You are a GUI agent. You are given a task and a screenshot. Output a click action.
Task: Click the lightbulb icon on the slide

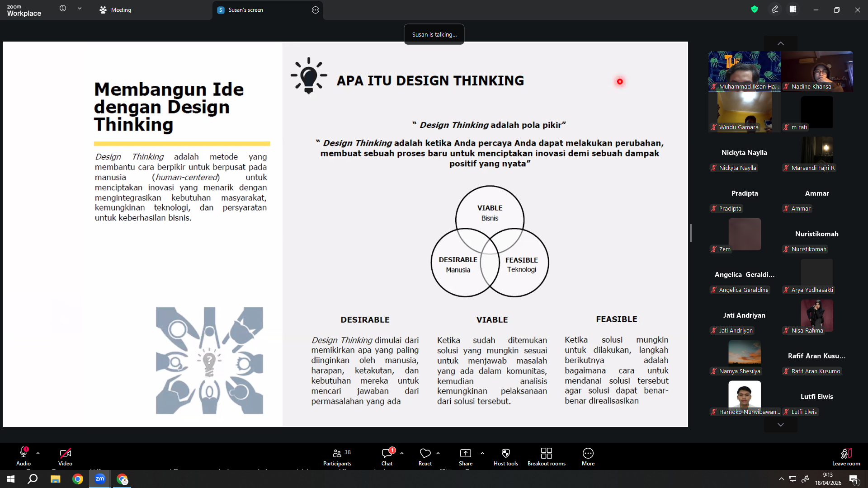click(x=309, y=75)
